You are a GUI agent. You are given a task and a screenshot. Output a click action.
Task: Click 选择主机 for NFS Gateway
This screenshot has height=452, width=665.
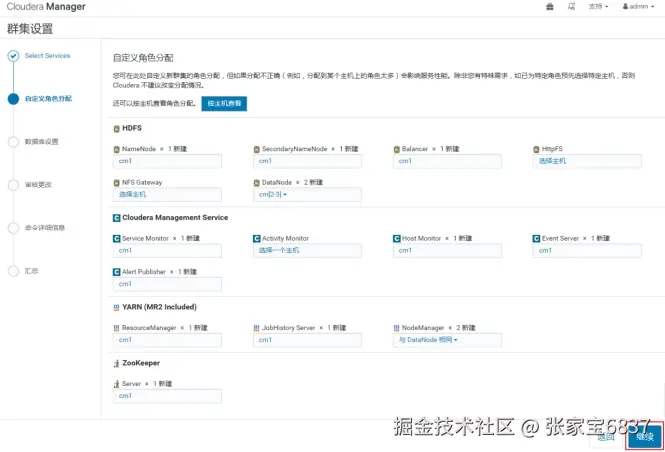(x=167, y=195)
